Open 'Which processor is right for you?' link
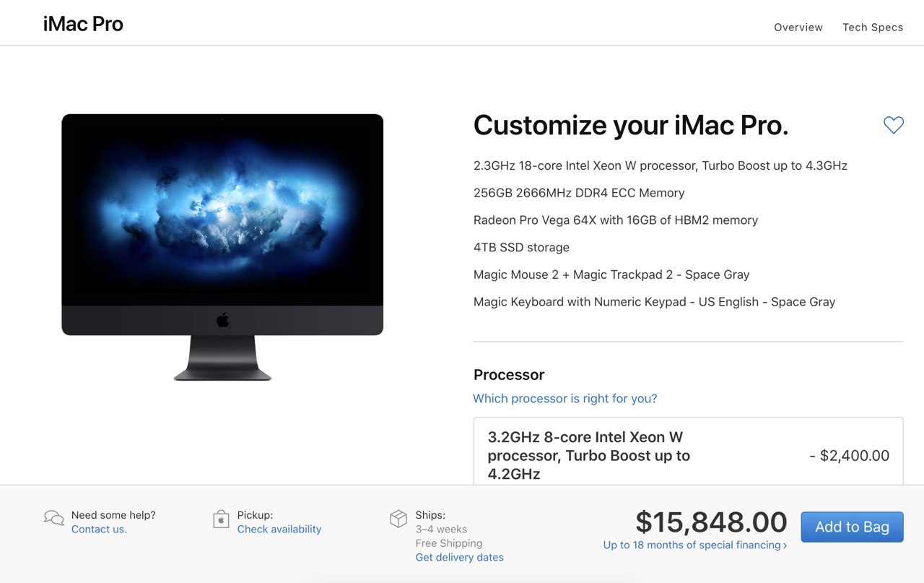924x583 pixels. point(565,399)
